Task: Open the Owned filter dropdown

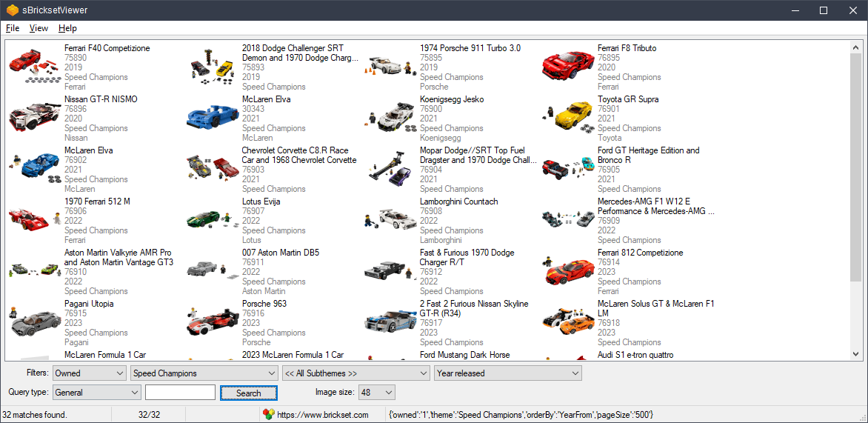Action: [x=90, y=373]
